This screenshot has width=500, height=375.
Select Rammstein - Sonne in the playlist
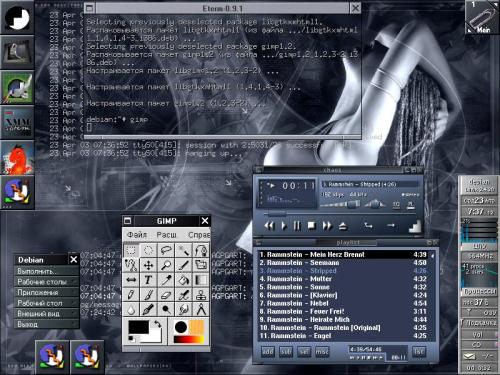coord(343,287)
